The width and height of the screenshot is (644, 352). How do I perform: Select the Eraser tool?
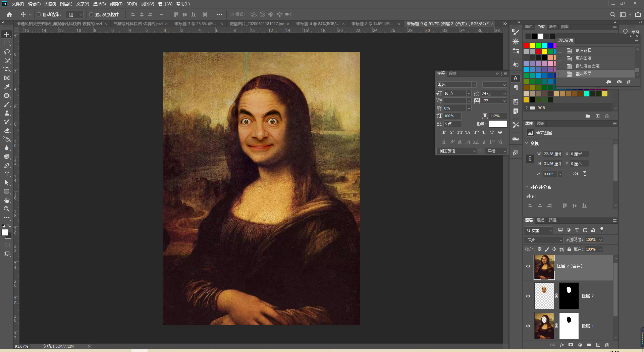pos(7,130)
